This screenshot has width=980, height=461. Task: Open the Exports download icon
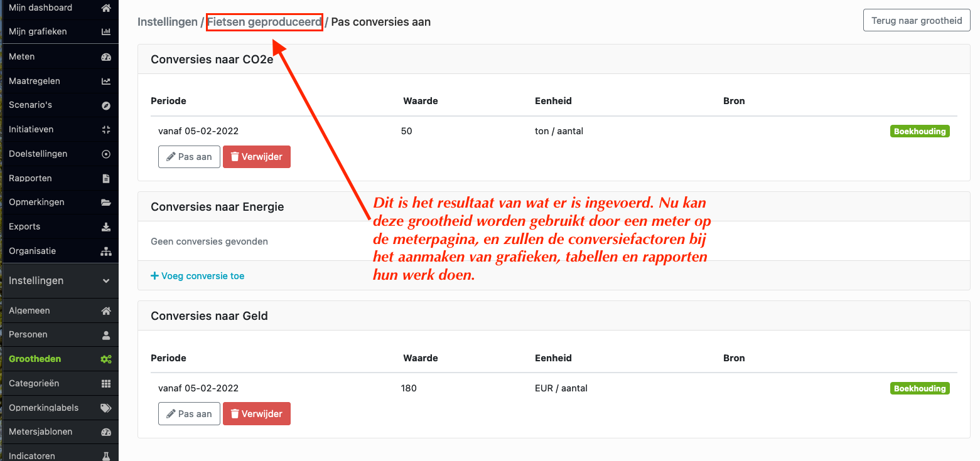point(106,227)
